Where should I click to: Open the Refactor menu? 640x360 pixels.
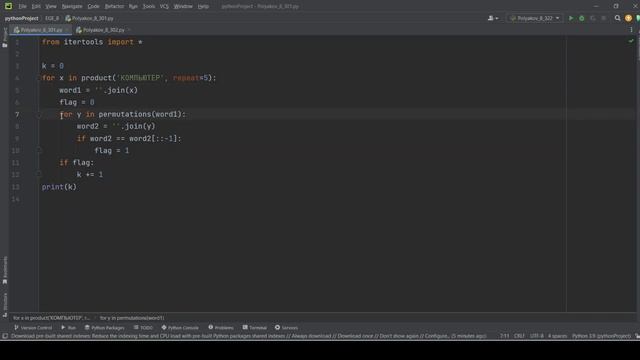click(x=114, y=6)
